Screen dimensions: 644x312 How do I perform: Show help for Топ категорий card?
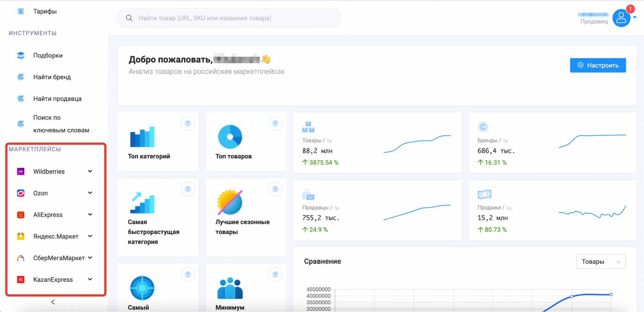tap(188, 123)
